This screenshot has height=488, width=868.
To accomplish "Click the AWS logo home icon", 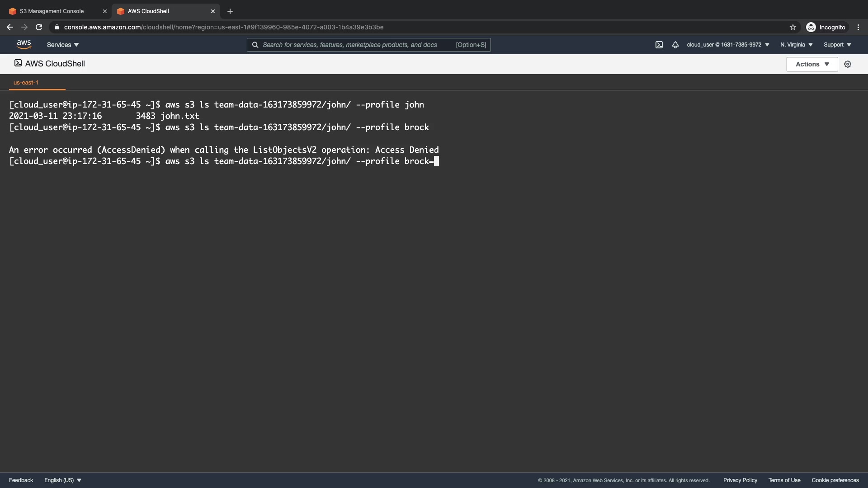I will tap(24, 44).
